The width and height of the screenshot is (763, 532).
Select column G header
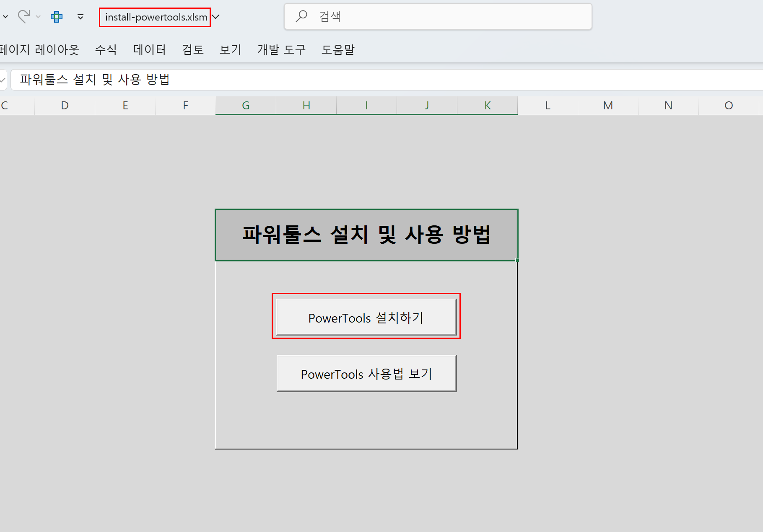(x=246, y=106)
